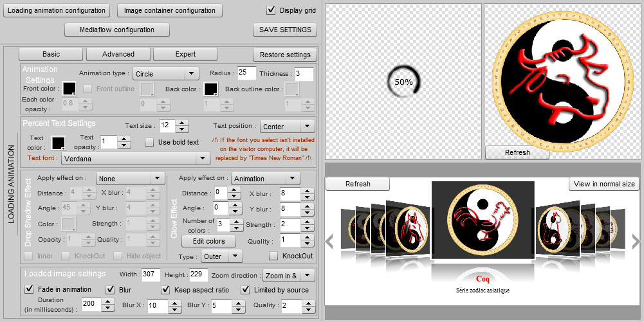The height and width of the screenshot is (322, 644).
Task: Select the Coq center image in carousel
Action: point(483,220)
